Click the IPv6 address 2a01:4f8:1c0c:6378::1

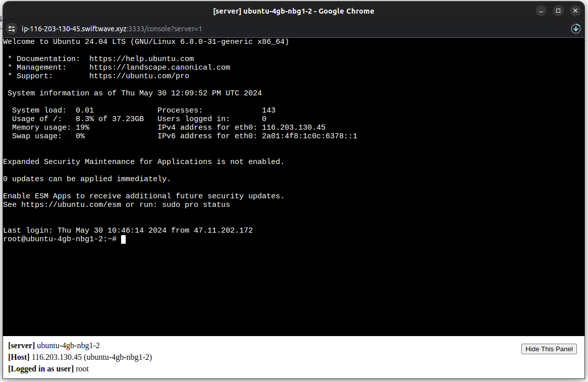pos(309,136)
